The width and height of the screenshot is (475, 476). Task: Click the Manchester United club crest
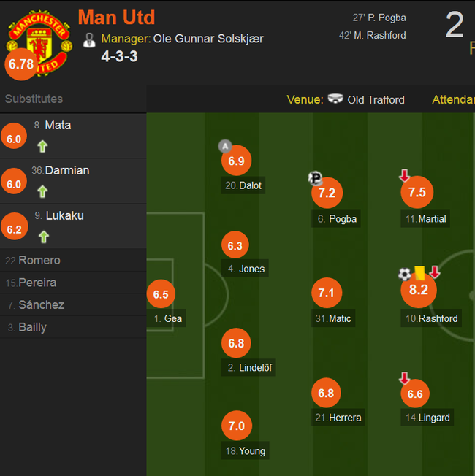click(x=39, y=42)
